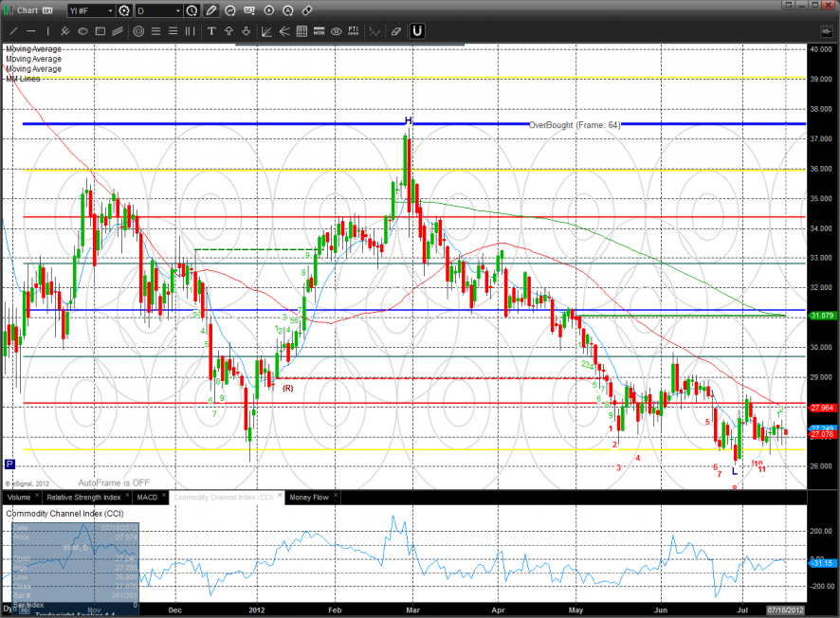
Task: Expand the D interval dropdown
Action: point(158,10)
